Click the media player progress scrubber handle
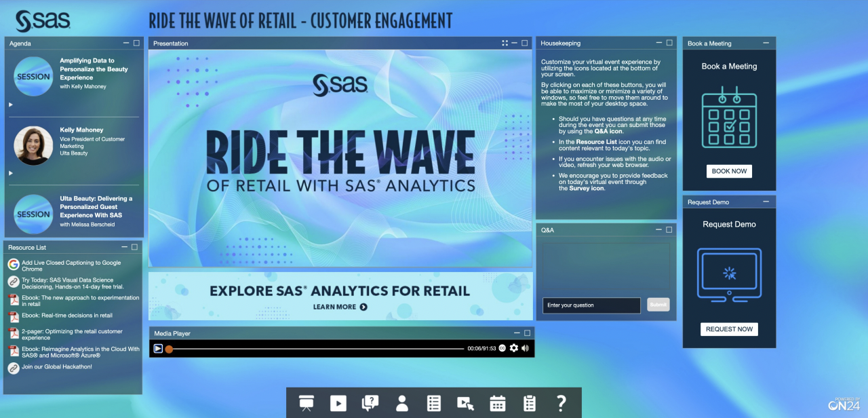Viewport: 868px width, 418px height. coord(169,349)
